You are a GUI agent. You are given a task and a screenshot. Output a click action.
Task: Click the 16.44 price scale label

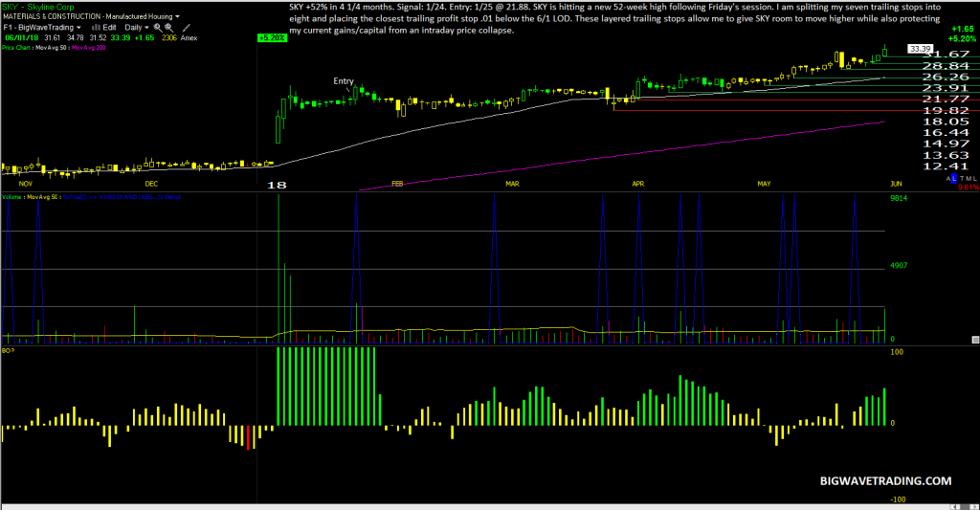(946, 132)
